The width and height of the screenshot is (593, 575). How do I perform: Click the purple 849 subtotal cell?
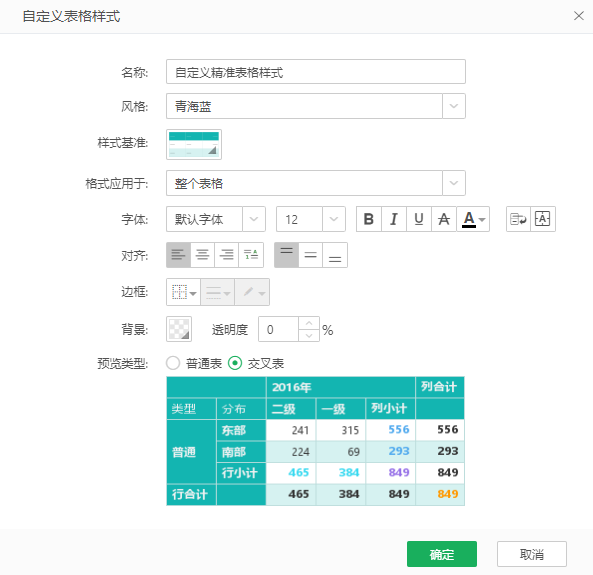391,473
